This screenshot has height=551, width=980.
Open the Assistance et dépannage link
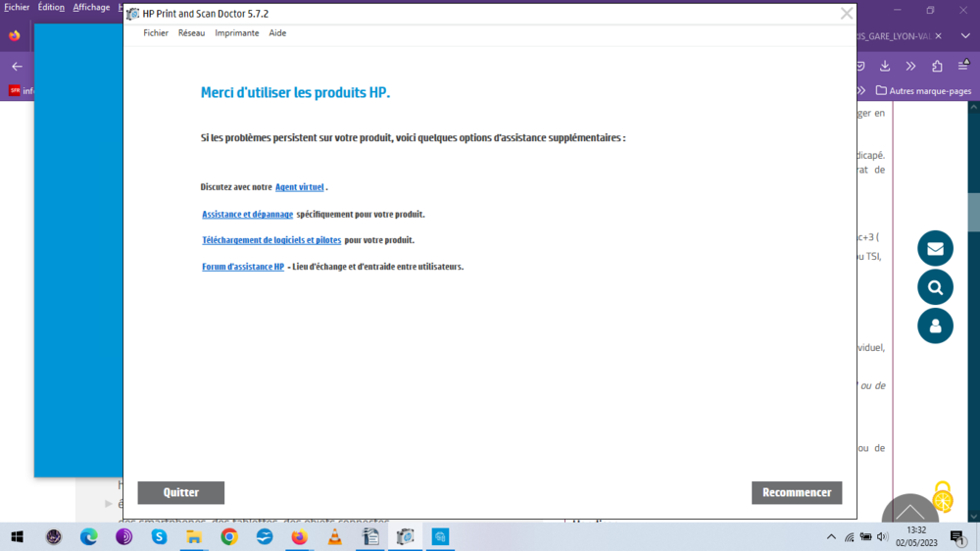click(x=247, y=215)
